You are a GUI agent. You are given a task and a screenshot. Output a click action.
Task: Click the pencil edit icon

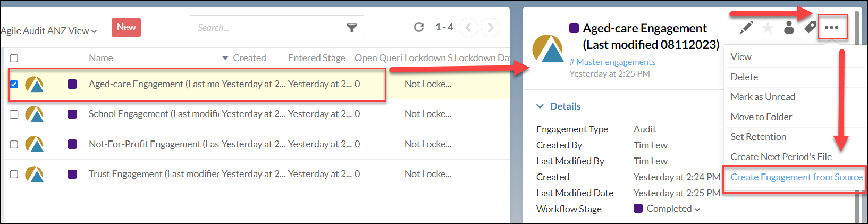click(x=746, y=27)
